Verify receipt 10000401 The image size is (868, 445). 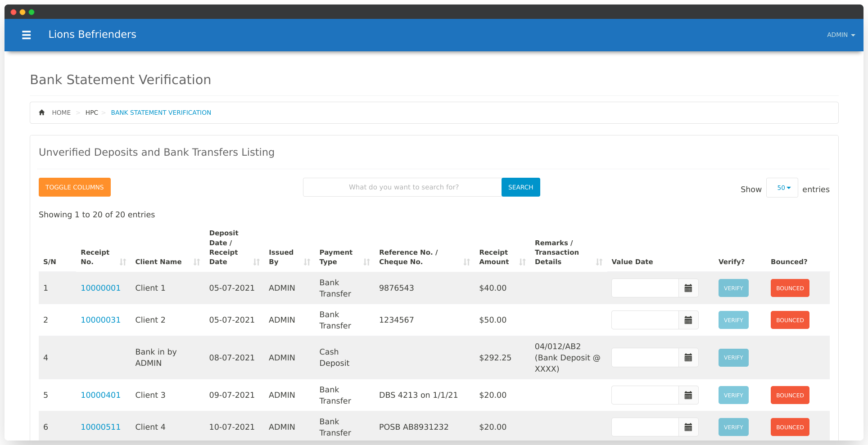point(733,395)
